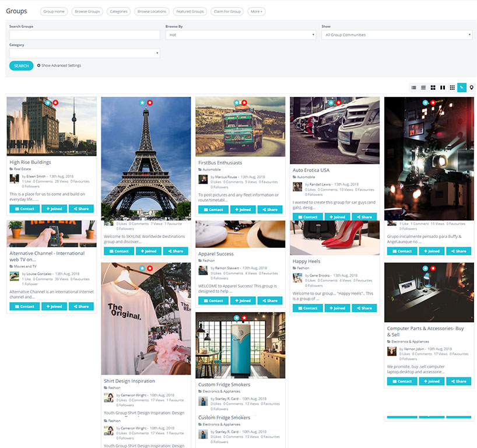477x448 pixels.
Task: Select the pinboard view icon
Action: tap(462, 87)
